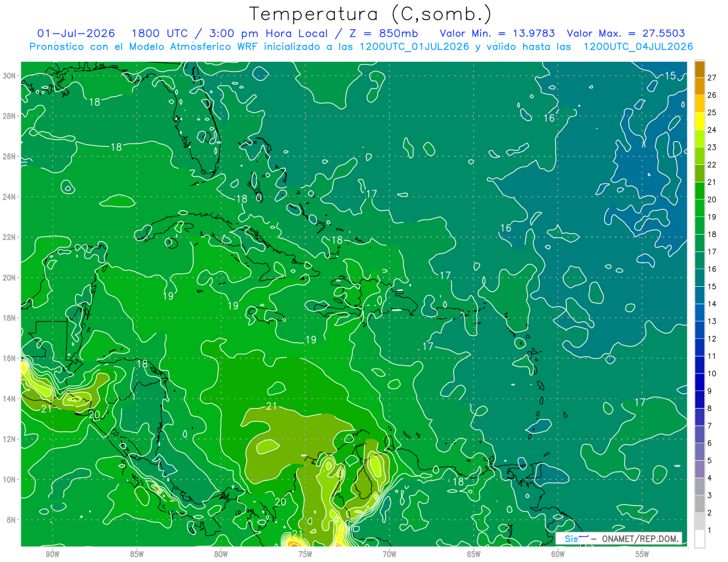Click the "85W" longitude label

click(136, 554)
